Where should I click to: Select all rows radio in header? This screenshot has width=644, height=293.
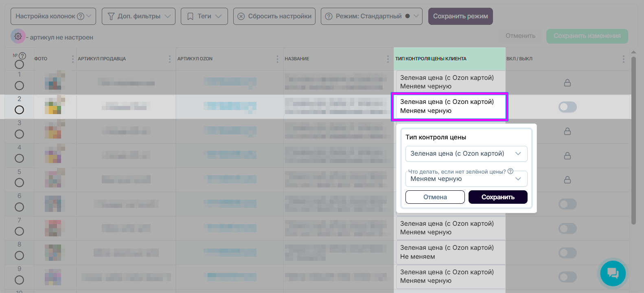[x=19, y=64]
